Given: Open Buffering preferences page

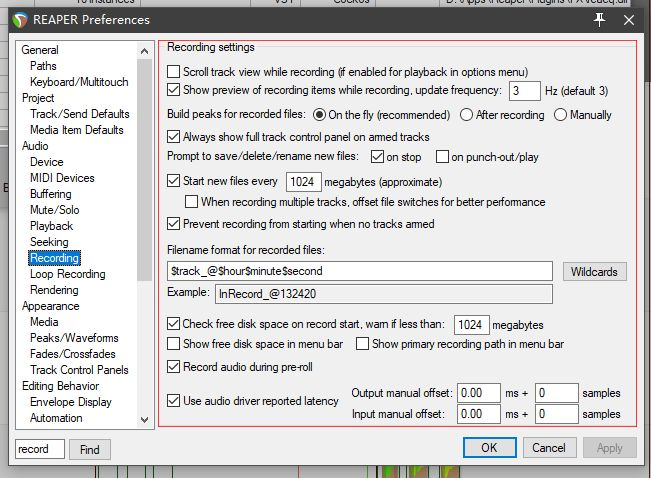Looking at the screenshot, I should (x=51, y=194).
